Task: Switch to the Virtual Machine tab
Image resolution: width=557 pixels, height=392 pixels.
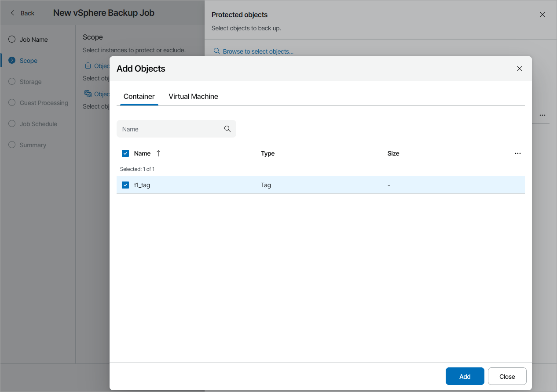Action: [x=193, y=96]
